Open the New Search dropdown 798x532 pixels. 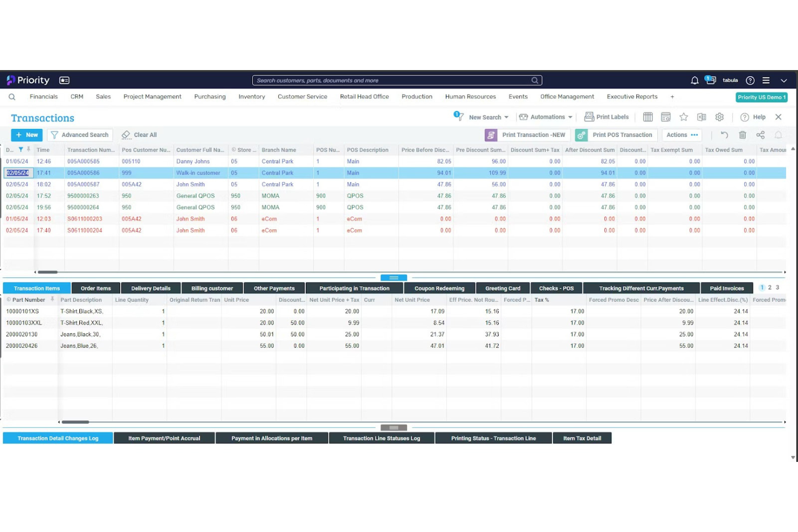[487, 117]
